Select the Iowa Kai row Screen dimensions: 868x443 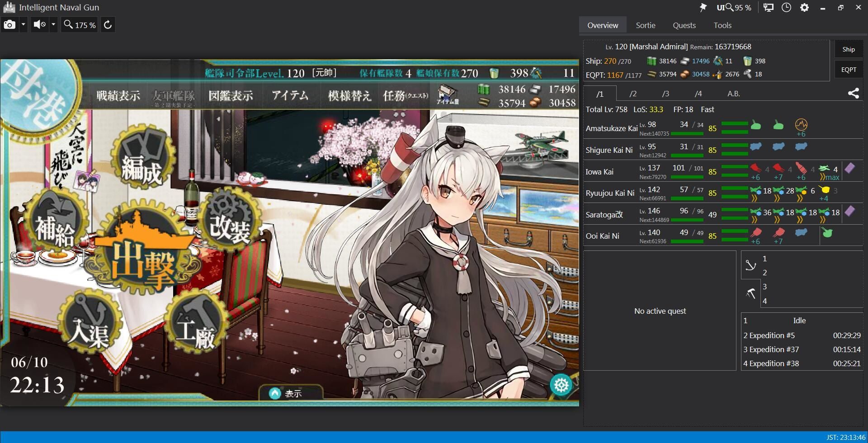723,171
